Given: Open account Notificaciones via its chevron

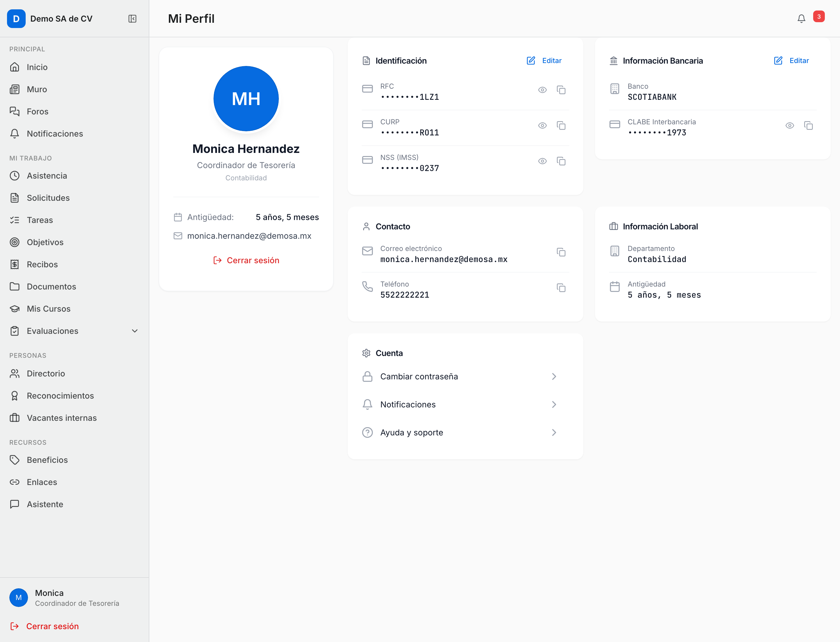Looking at the screenshot, I should 554,404.
